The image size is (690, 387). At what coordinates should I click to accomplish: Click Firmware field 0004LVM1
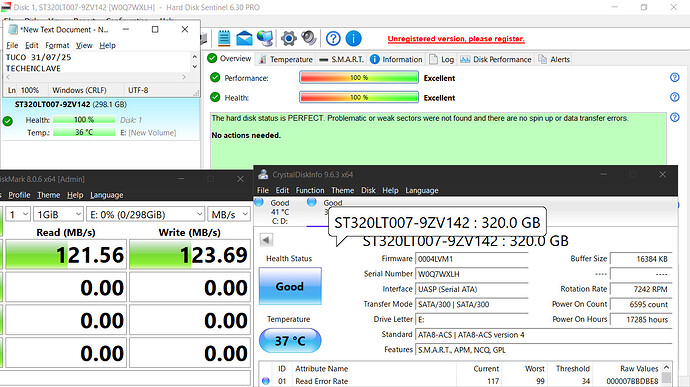[x=472, y=259]
